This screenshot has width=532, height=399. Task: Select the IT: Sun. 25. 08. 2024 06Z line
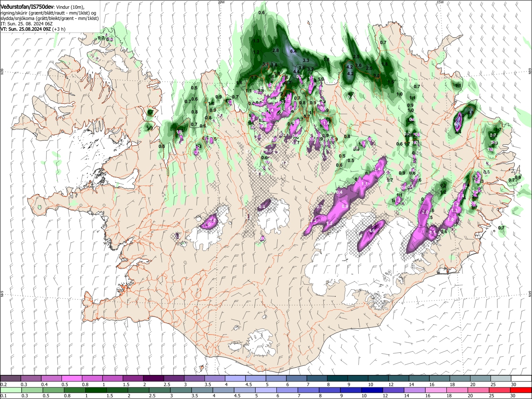tap(27, 24)
